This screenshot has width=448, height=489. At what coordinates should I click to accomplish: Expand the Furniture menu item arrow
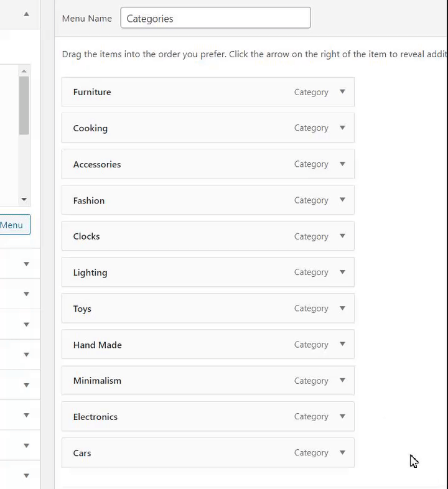pyautogui.click(x=342, y=92)
